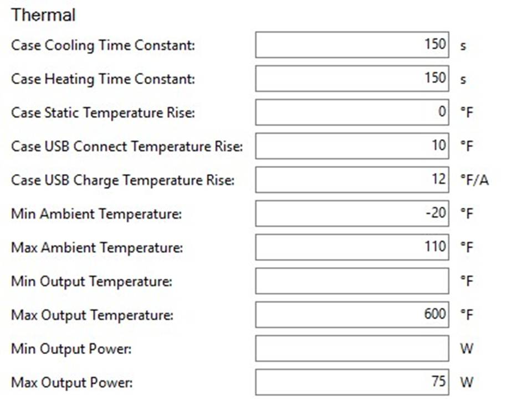Viewport: 532px width, 399px height.
Task: Click the empty Min Output Temperature field
Action: coord(352,281)
